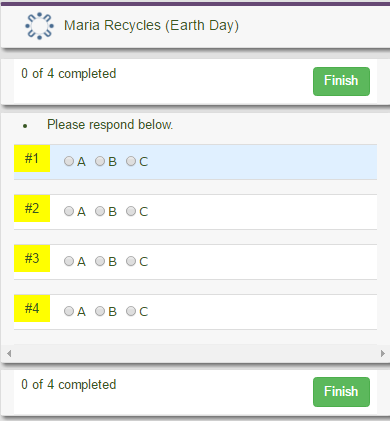The height and width of the screenshot is (421, 390).
Task: Click the yellow #1 question label
Action: (x=32, y=159)
